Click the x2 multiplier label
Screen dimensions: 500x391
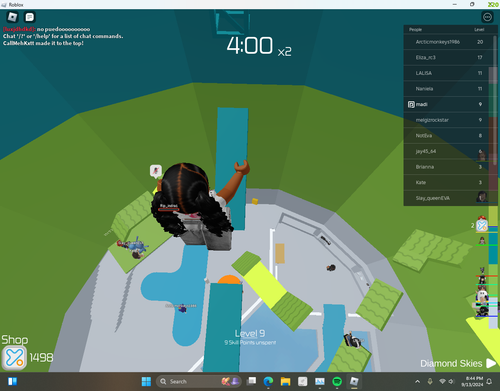click(x=285, y=51)
